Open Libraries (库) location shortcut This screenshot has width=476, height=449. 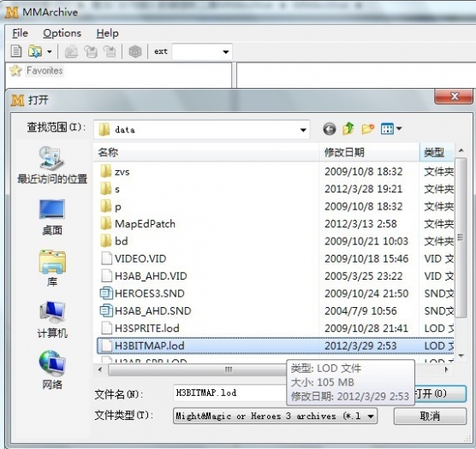(52, 269)
